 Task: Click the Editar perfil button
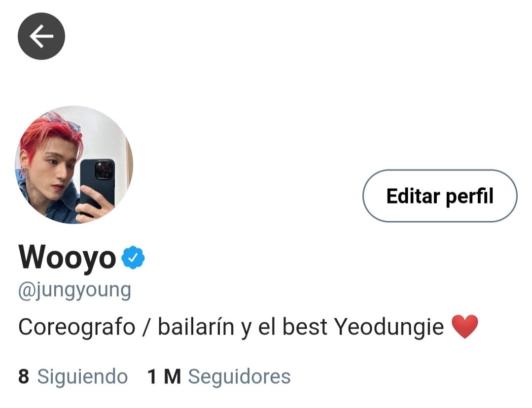[440, 196]
